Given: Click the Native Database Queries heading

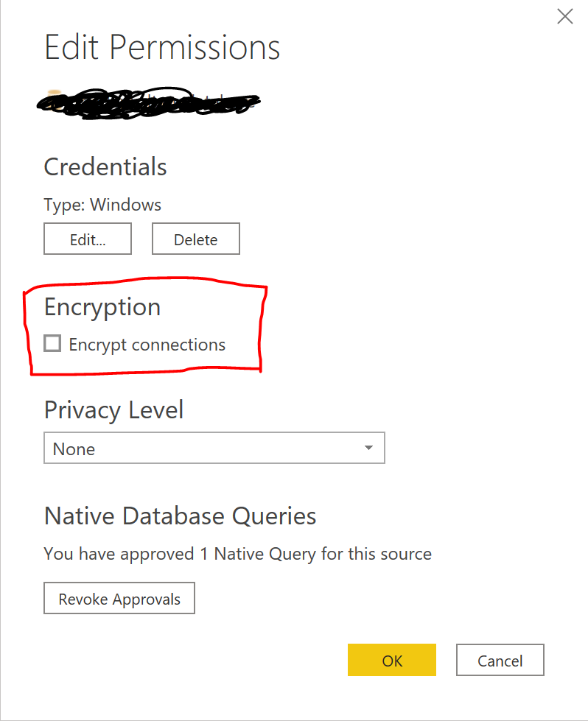Looking at the screenshot, I should pos(181,516).
